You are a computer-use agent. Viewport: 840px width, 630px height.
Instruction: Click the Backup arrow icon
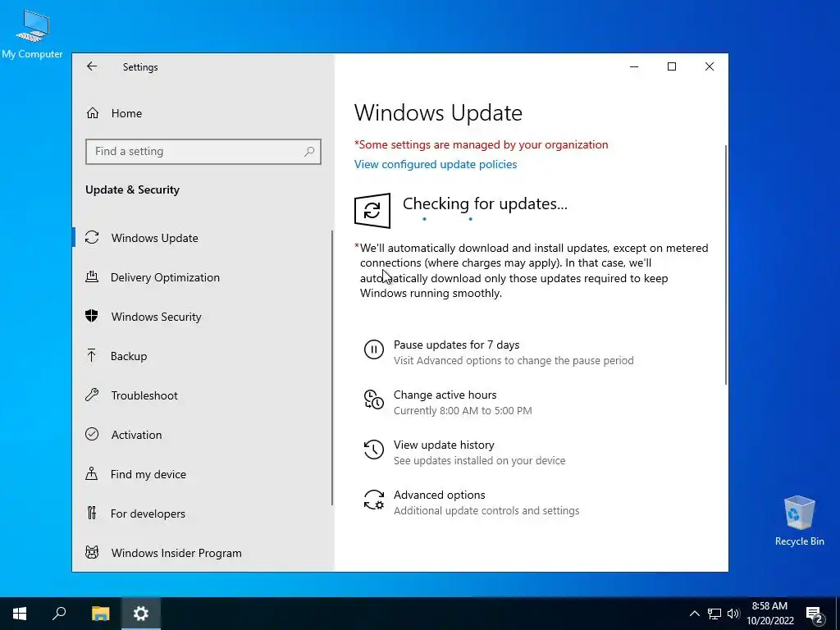coord(92,356)
